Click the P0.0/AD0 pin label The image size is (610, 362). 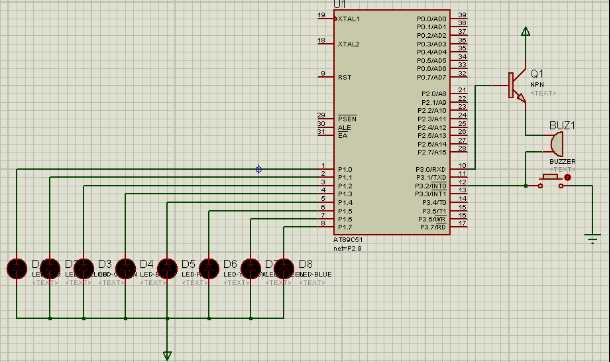431,19
